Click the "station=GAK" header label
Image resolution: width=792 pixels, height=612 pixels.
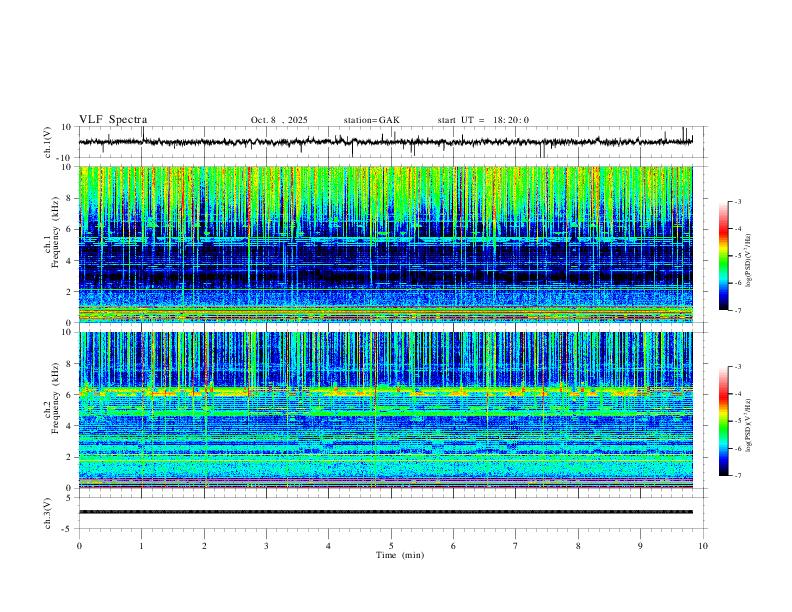tap(371, 120)
